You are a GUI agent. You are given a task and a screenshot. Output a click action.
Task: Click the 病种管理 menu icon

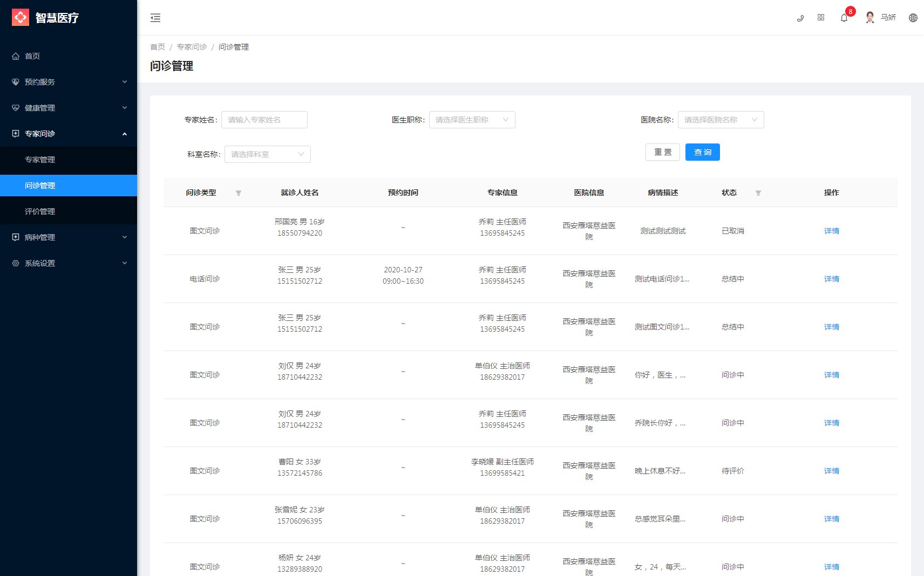(16, 237)
